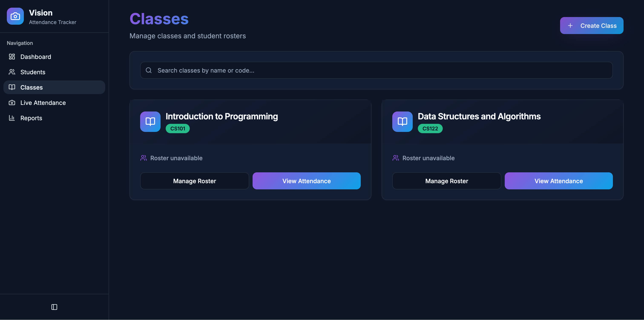Viewport: 644px width, 320px height.
Task: Click the roster icon beside CS101 Roster unavailable
Action: pyautogui.click(x=144, y=158)
